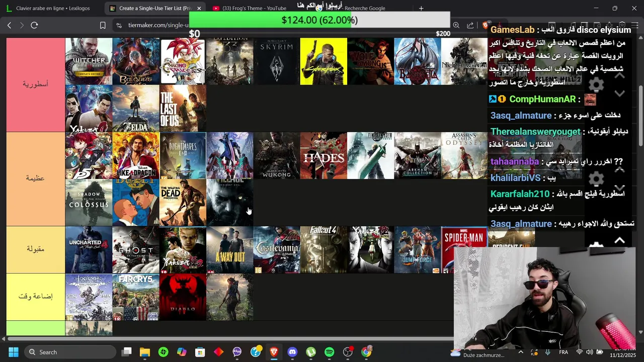Select the red Diablo cover

(x=183, y=297)
